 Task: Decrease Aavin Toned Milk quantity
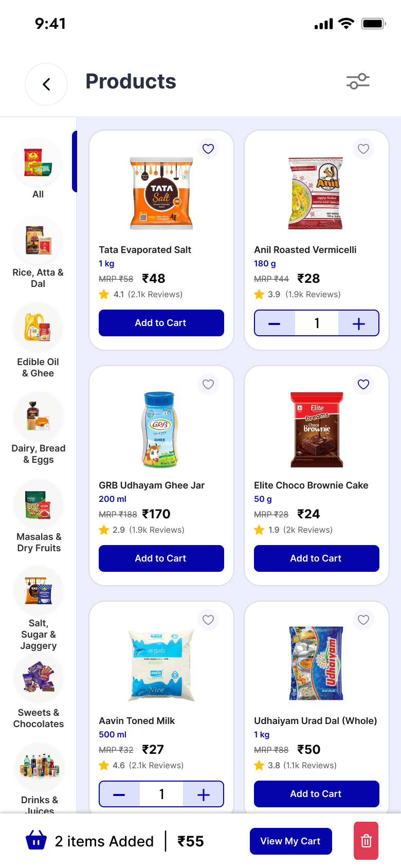(119, 794)
